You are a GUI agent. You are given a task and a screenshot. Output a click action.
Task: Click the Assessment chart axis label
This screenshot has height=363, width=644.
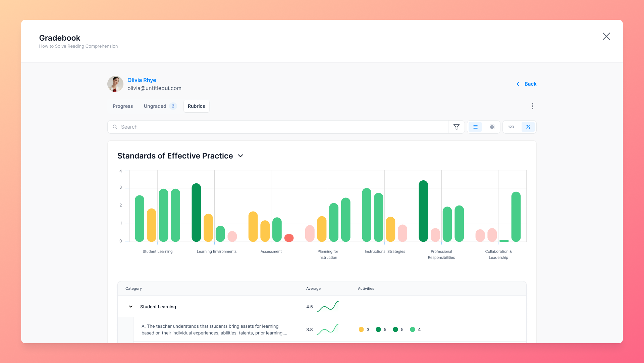271,252
